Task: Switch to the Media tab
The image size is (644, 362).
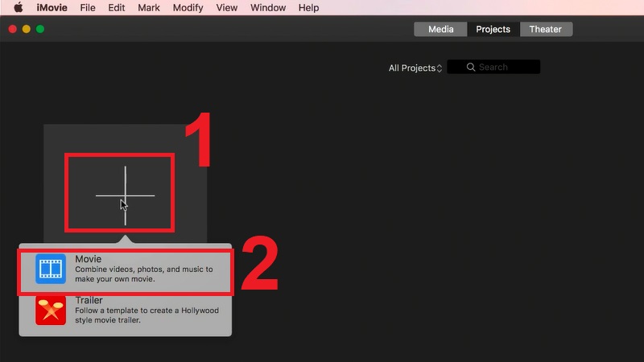Action: tap(440, 29)
